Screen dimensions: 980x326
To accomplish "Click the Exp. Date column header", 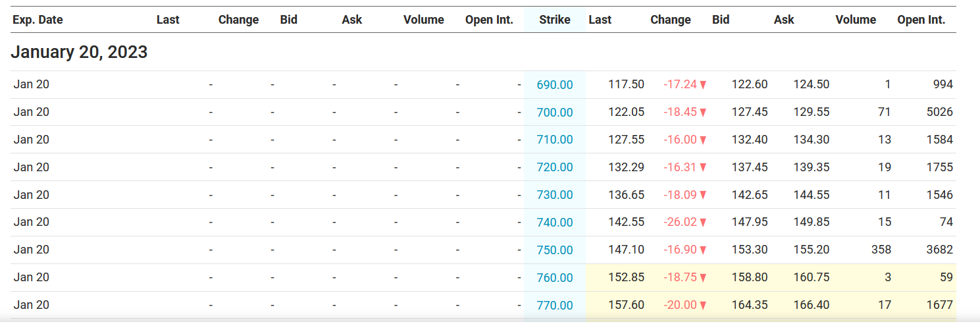I will coord(38,20).
